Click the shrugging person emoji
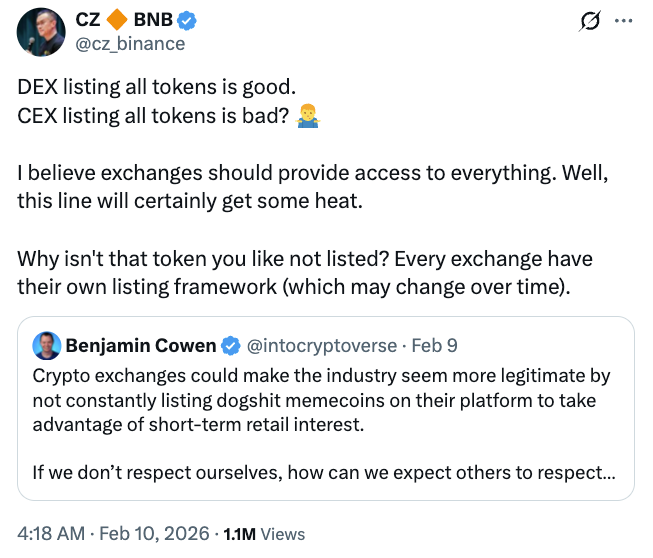The height and width of the screenshot is (558, 653). [x=306, y=116]
